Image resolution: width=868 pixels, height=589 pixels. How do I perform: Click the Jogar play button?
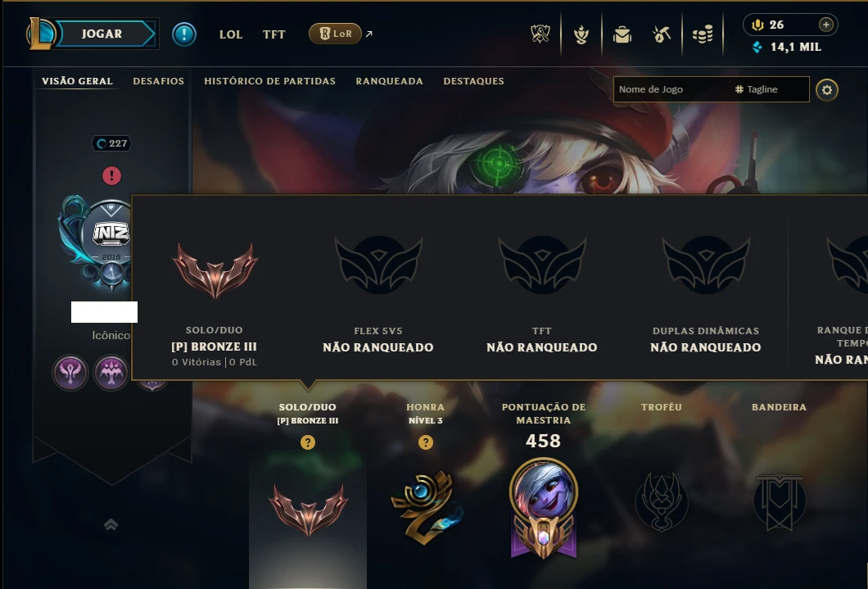(x=102, y=34)
